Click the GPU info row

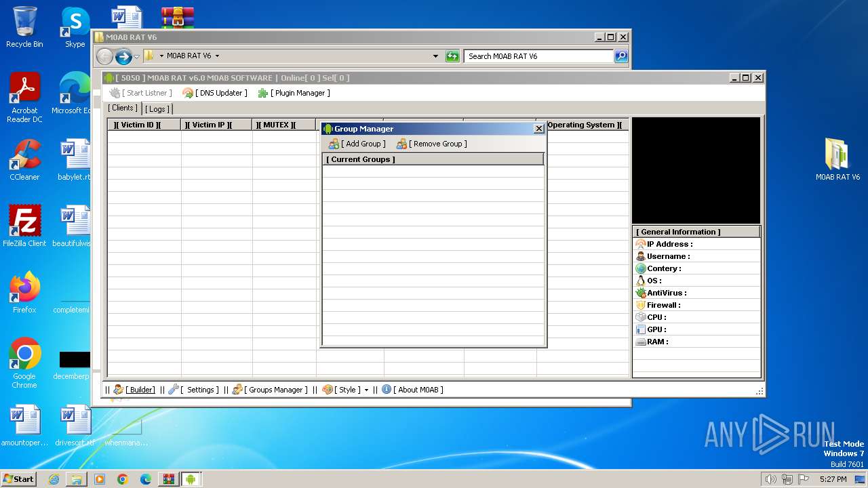coord(697,329)
